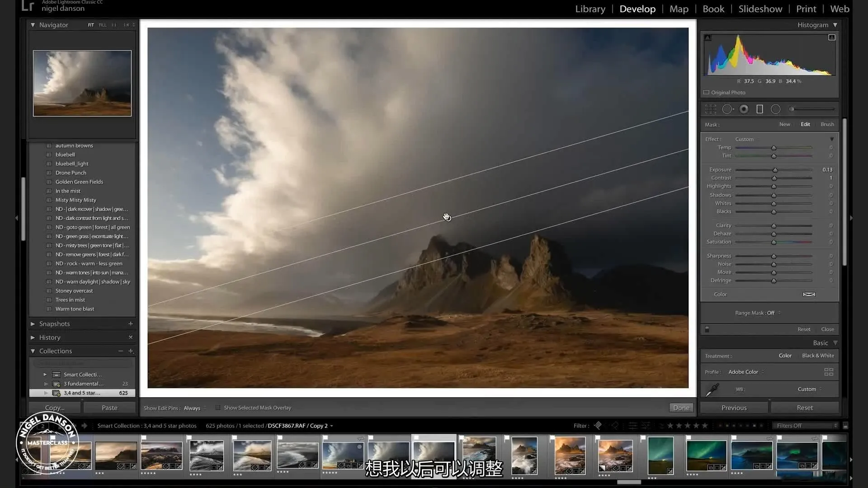Switch to the Print module
868x488 pixels.
pyautogui.click(x=806, y=9)
